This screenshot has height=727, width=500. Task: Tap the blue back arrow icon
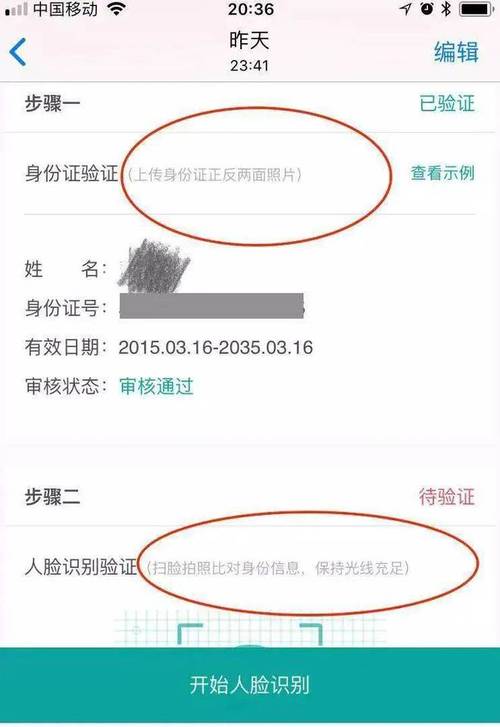click(18, 51)
